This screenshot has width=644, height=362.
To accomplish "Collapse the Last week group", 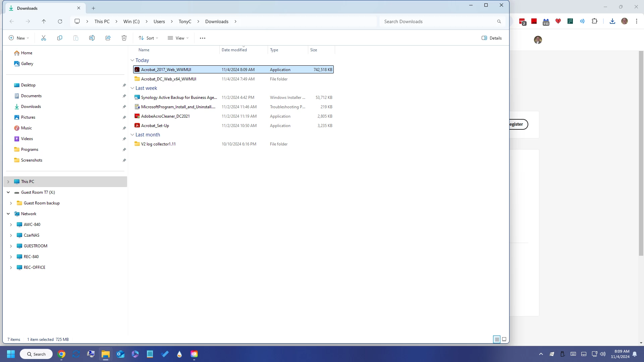I will pos(132,88).
